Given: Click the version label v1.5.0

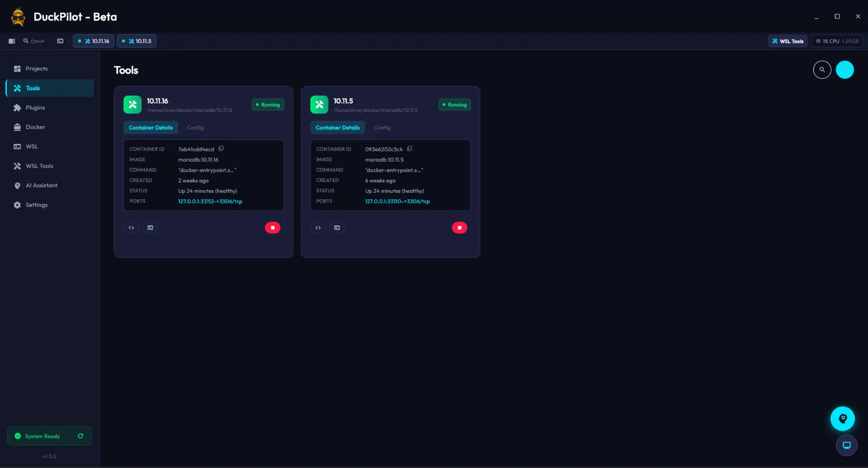Looking at the screenshot, I should pos(49,457).
